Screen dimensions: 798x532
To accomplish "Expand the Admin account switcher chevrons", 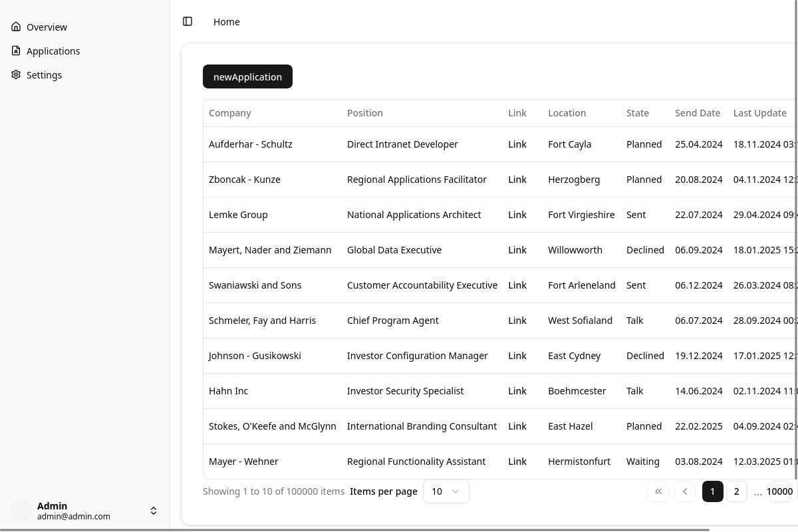I will [x=154, y=511].
